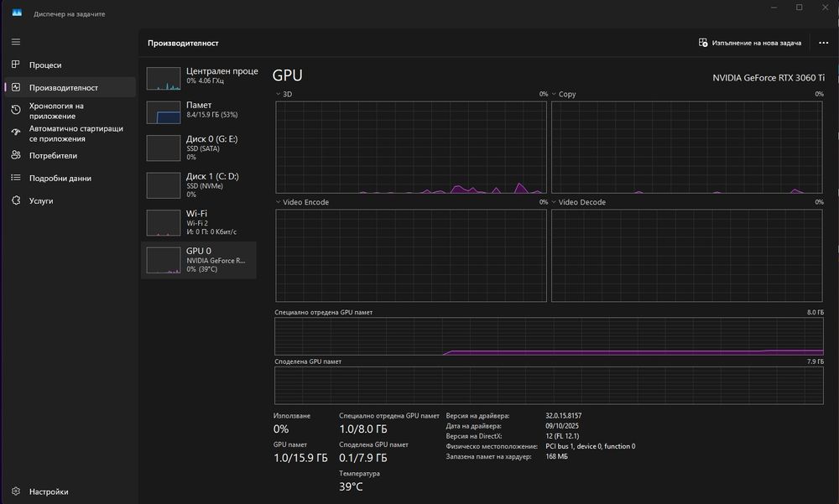
Task: Maximize the Task Manager window
Action: point(799,8)
